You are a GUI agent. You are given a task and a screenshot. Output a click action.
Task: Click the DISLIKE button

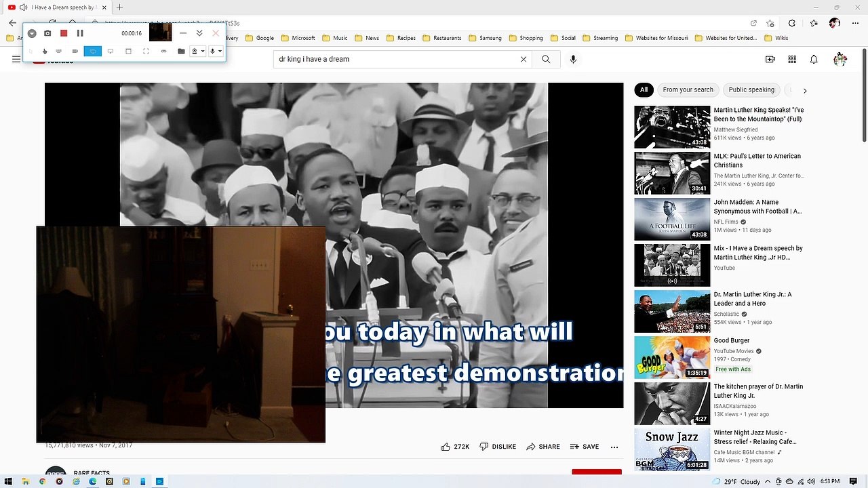click(x=498, y=447)
